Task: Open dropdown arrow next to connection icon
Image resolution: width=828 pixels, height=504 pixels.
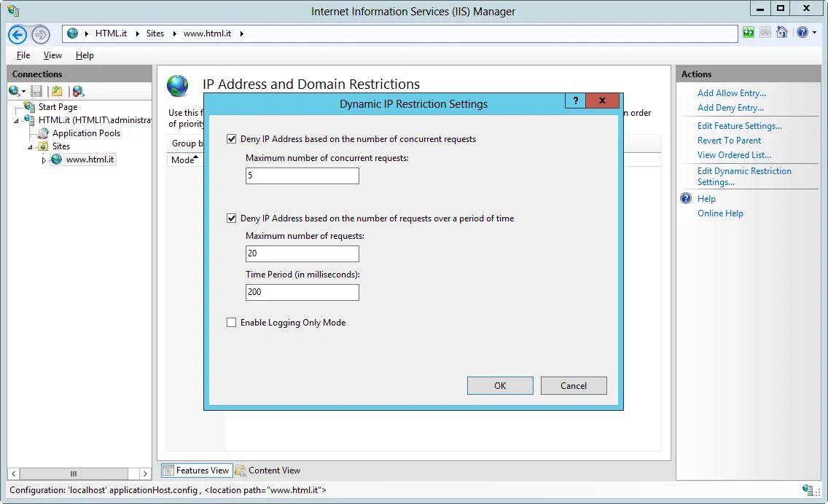Action: [x=24, y=92]
